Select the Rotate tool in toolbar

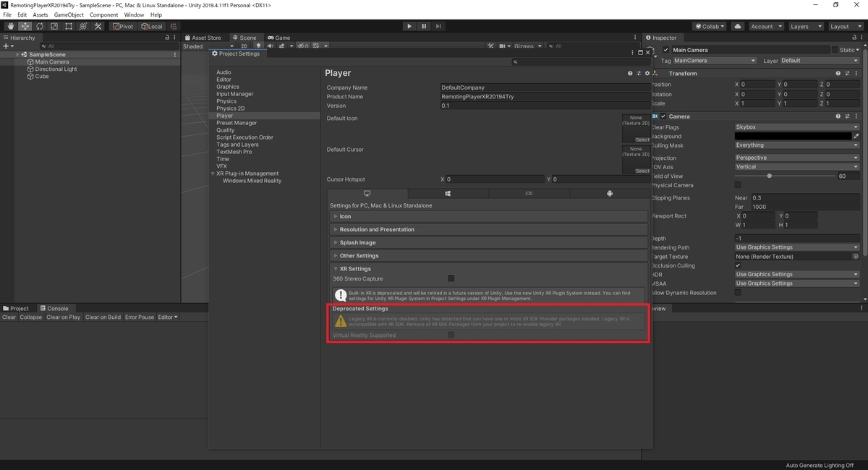click(40, 26)
